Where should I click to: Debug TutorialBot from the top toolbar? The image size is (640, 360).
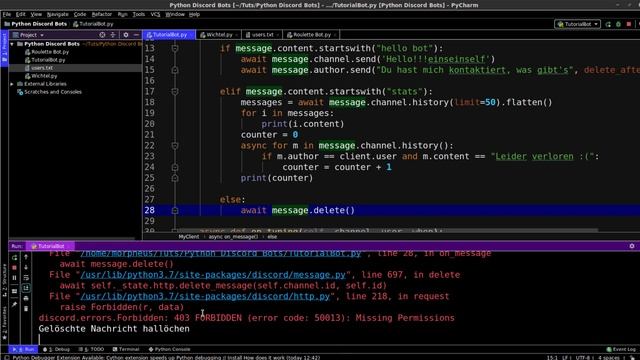[618, 24]
